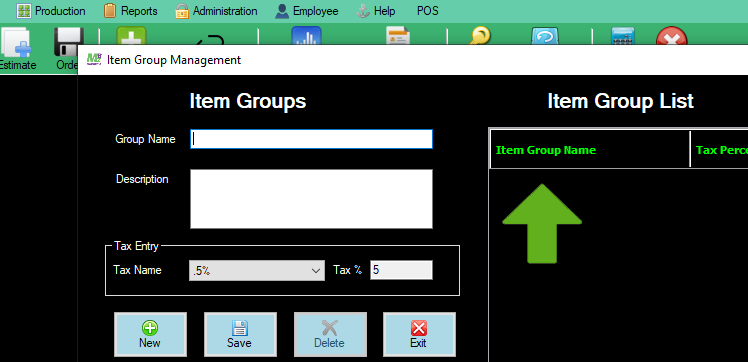The height and width of the screenshot is (362, 748).
Task: Click the Tax Name label
Action: 137,270
